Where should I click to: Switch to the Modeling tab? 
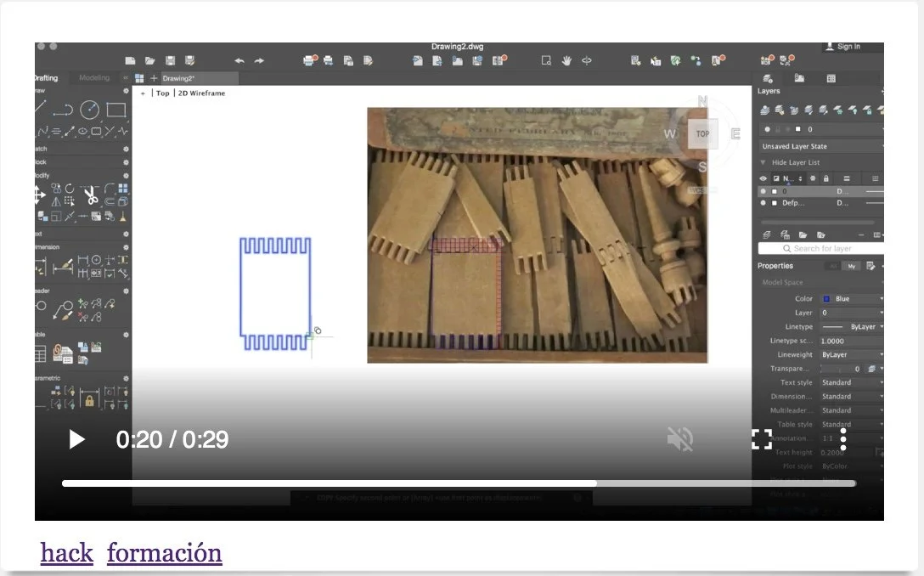[x=94, y=78]
